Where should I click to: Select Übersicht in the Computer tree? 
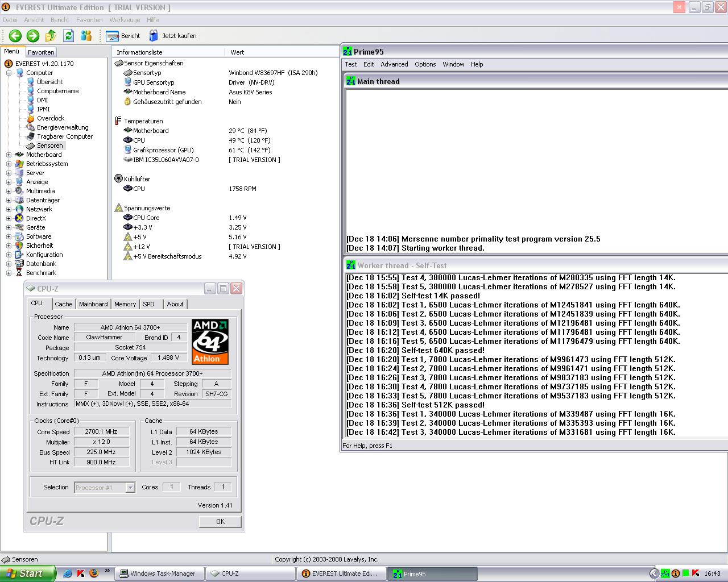pyautogui.click(x=49, y=82)
